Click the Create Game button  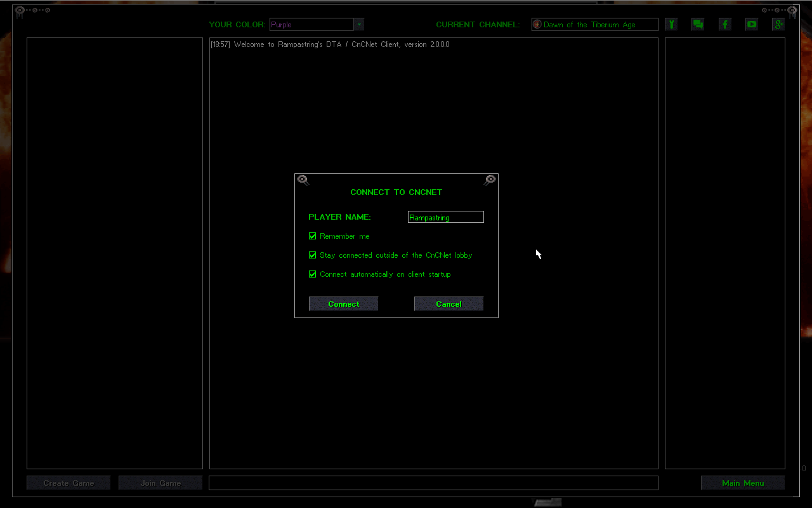pyautogui.click(x=69, y=483)
